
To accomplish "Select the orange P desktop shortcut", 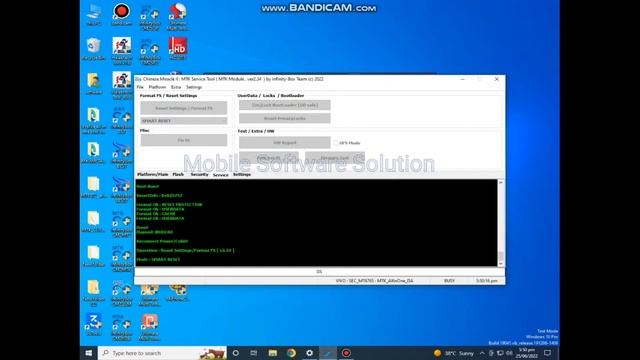I will click(x=149, y=327).
